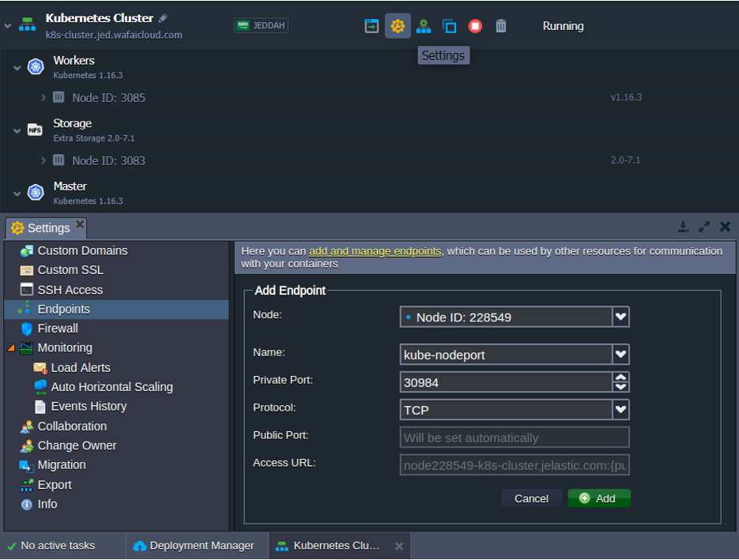
Task: Expand the settings panel to full size
Action: (704, 227)
